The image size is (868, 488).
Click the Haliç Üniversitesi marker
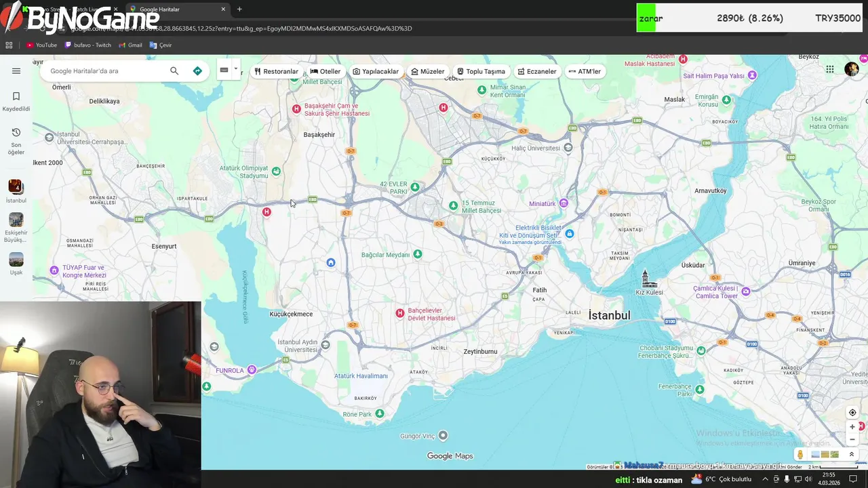point(568,147)
